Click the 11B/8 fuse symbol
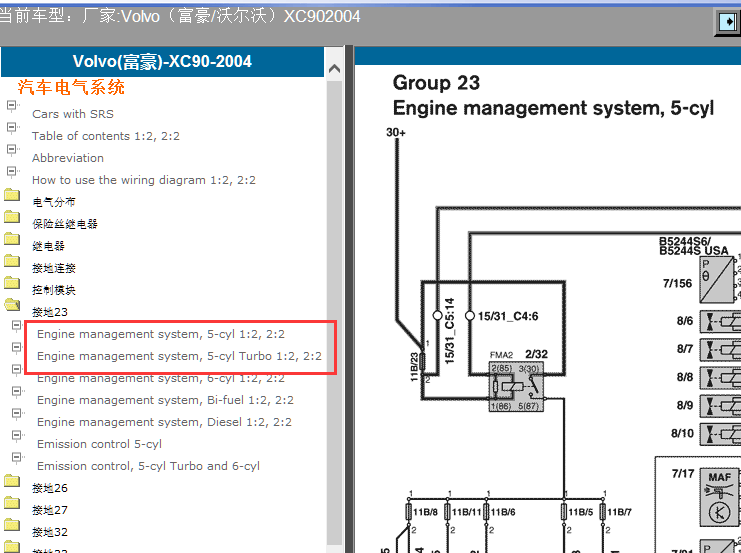Screen dimensions: 741x553 point(409,512)
